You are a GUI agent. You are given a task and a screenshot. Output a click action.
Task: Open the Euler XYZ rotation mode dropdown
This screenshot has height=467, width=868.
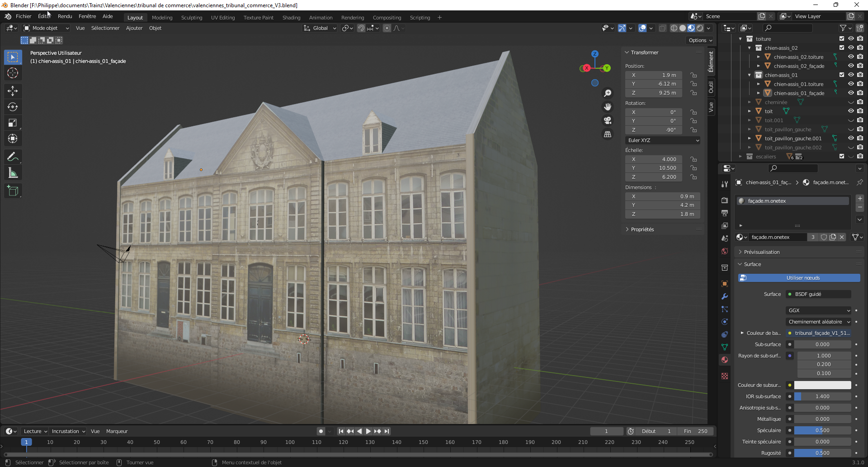(663, 140)
